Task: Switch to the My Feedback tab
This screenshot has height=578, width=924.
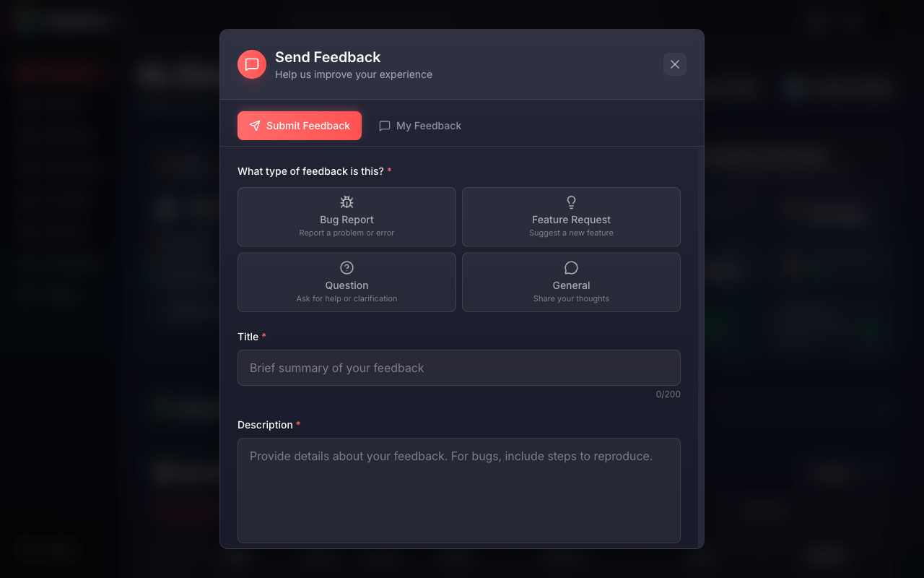Action: (420, 125)
